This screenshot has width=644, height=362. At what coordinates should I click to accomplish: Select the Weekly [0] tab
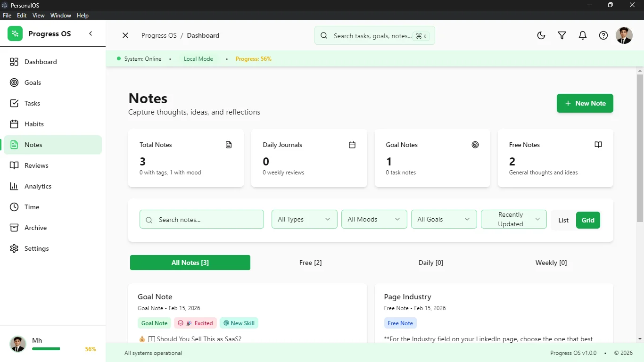[551, 263]
